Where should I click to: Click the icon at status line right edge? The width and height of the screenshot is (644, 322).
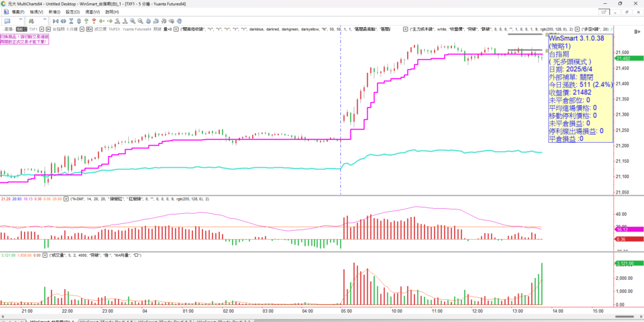[x=638, y=31]
